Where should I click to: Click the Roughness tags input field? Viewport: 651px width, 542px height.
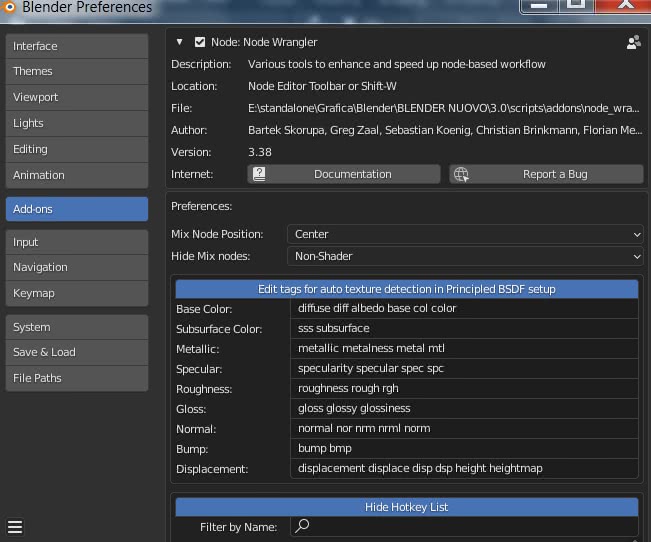tap(465, 388)
